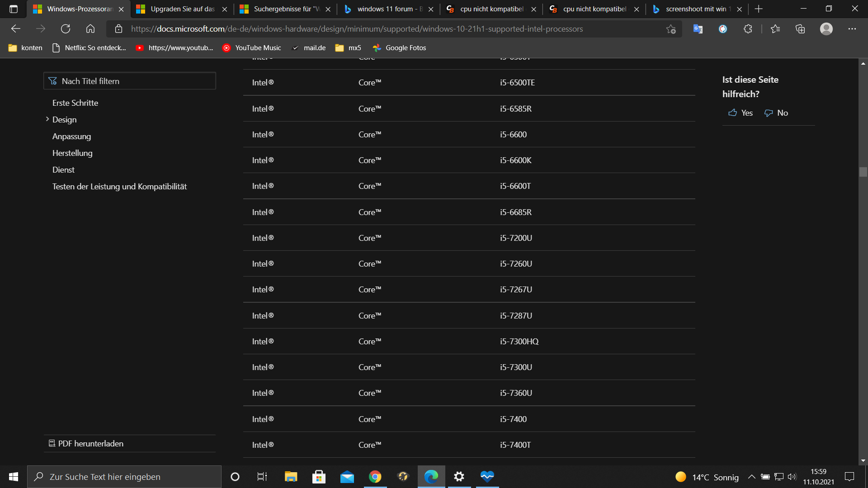Click the address bar URL
Viewport: 868px width, 488px height.
point(357,29)
